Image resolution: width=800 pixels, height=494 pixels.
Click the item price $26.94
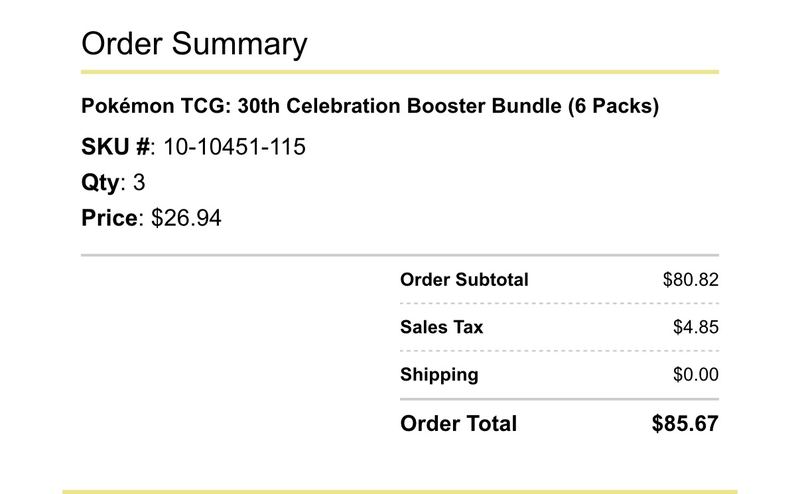click(x=186, y=218)
